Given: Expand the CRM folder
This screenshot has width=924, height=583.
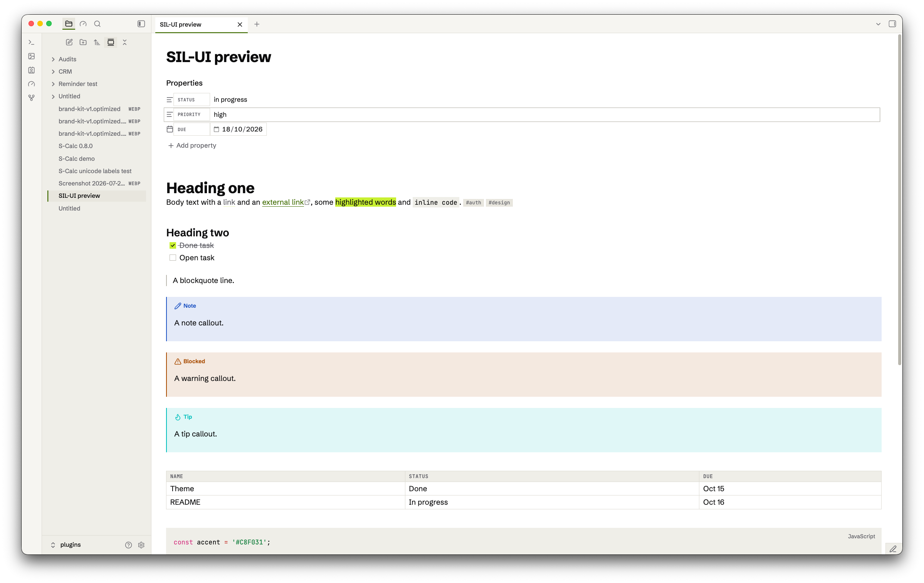Looking at the screenshot, I should coord(54,72).
